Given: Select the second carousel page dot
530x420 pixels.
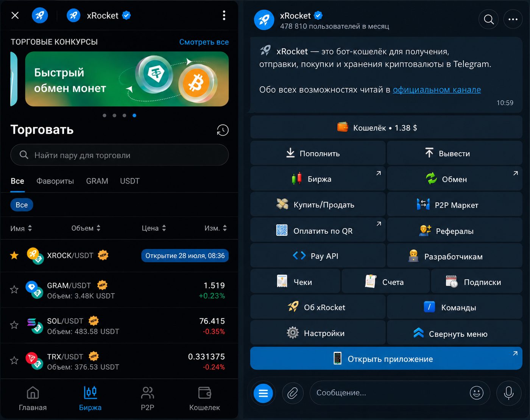Looking at the screenshot, I should 114,115.
